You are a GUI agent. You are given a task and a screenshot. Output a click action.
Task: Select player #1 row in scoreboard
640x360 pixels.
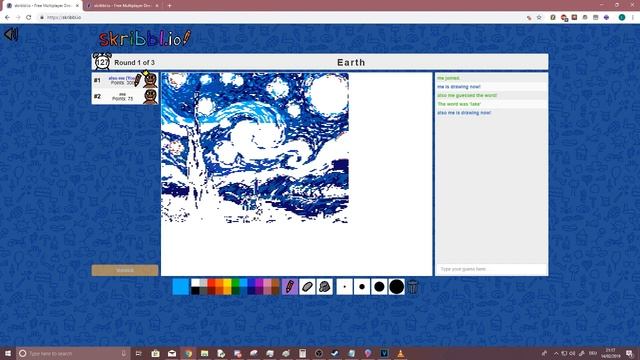pyautogui.click(x=125, y=81)
